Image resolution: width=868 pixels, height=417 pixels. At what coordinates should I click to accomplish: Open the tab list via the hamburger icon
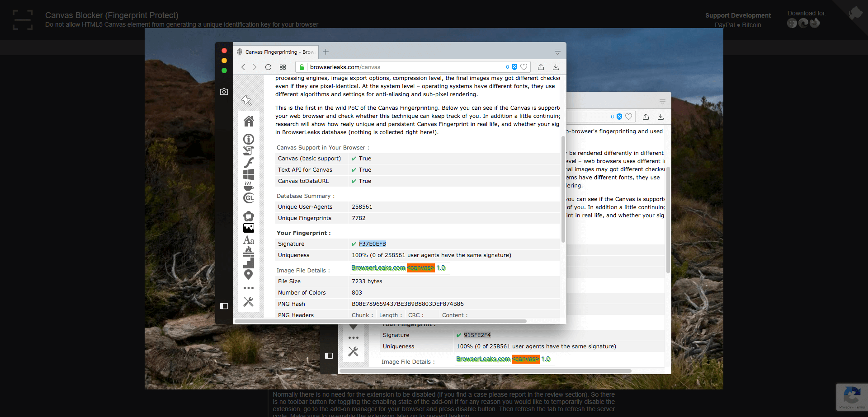(x=557, y=51)
